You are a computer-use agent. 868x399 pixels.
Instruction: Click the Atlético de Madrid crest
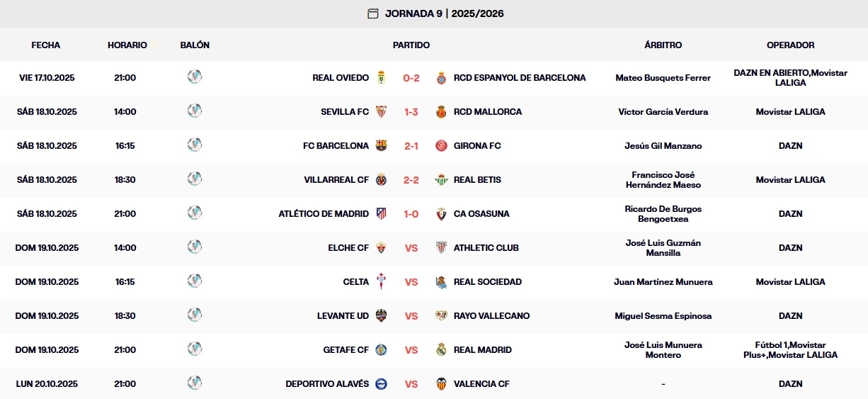[x=382, y=214]
